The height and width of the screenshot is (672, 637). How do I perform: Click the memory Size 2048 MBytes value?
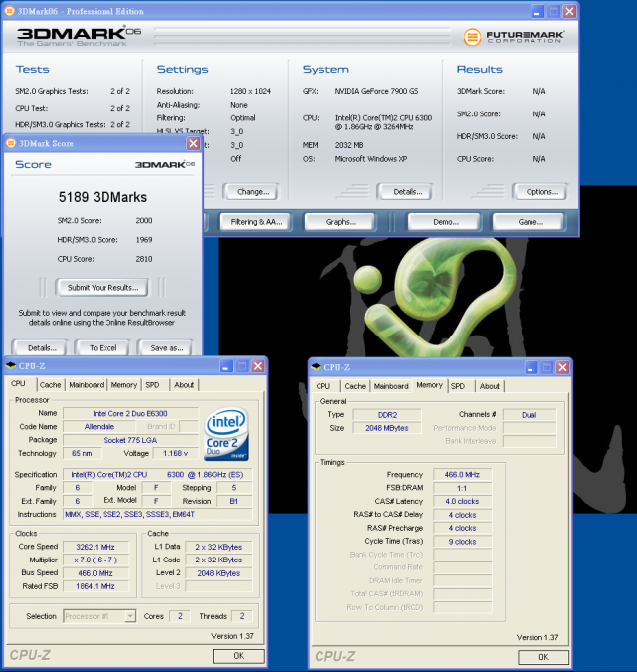click(387, 428)
